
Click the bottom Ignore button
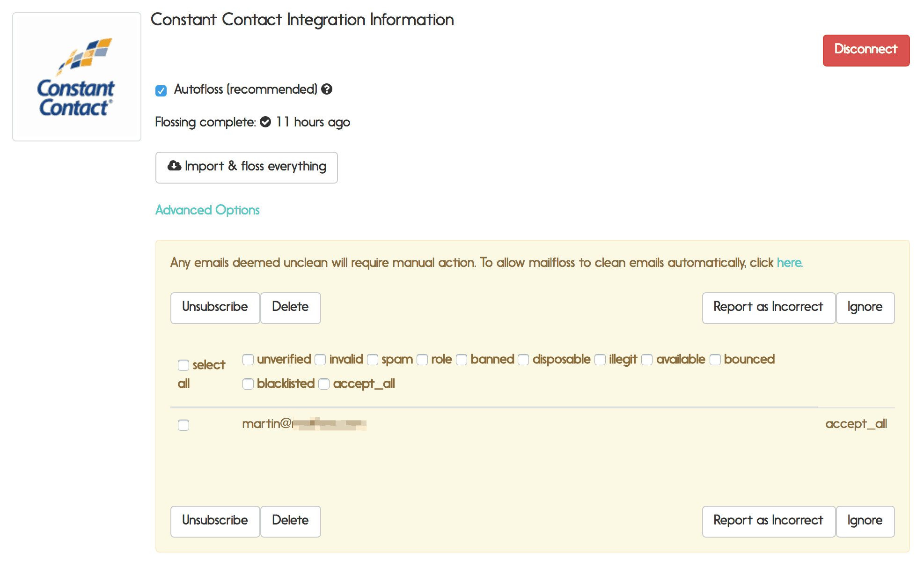pyautogui.click(x=865, y=521)
